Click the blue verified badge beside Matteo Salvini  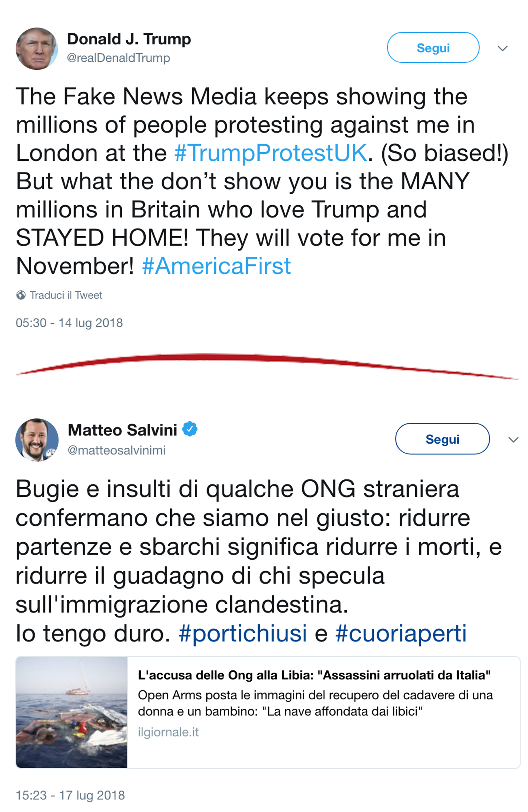pos(190,429)
